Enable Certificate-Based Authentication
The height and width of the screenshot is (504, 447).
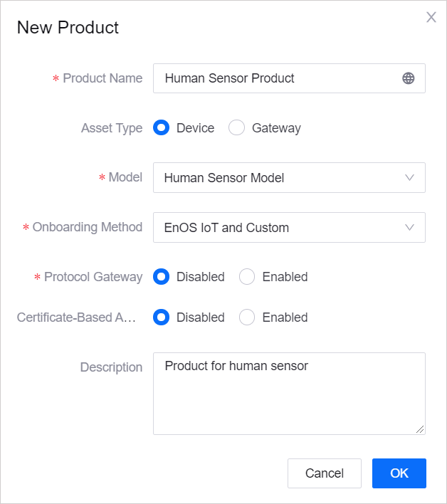247,317
